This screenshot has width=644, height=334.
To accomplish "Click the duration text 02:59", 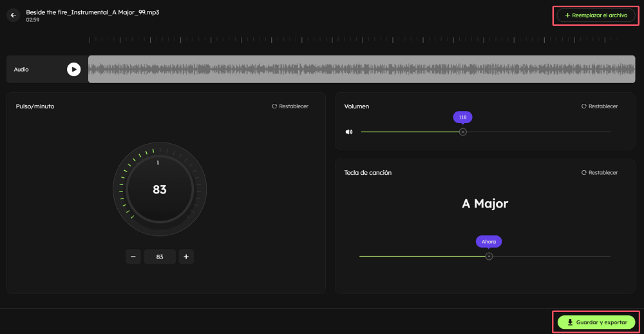I will point(32,20).
